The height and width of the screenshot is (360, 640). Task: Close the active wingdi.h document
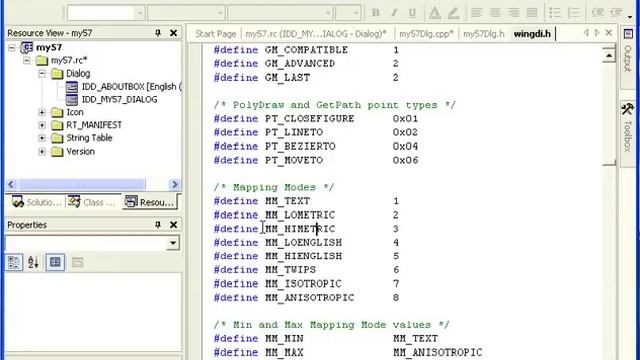(x=609, y=33)
